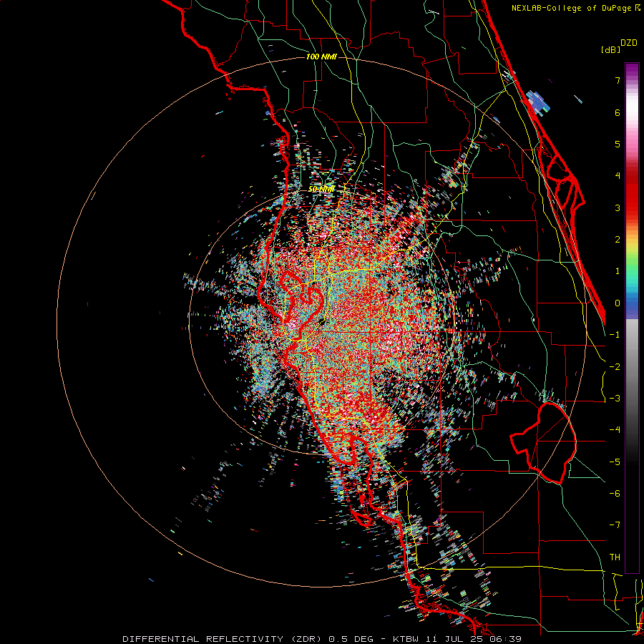Image resolution: width=644 pixels, height=644 pixels.
Task: Click the 3 value on color scale
Action: (x=618, y=208)
